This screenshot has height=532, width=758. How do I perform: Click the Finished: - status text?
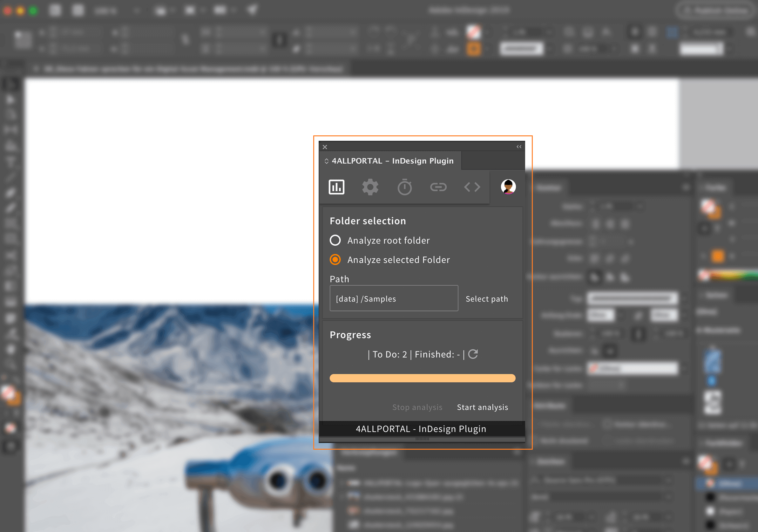point(437,354)
